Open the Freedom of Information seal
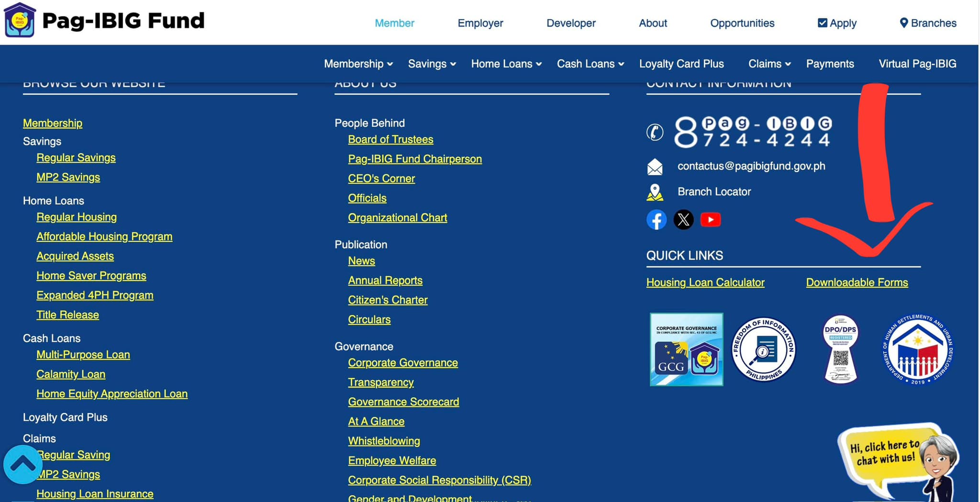The width and height of the screenshot is (980, 502). [764, 349]
